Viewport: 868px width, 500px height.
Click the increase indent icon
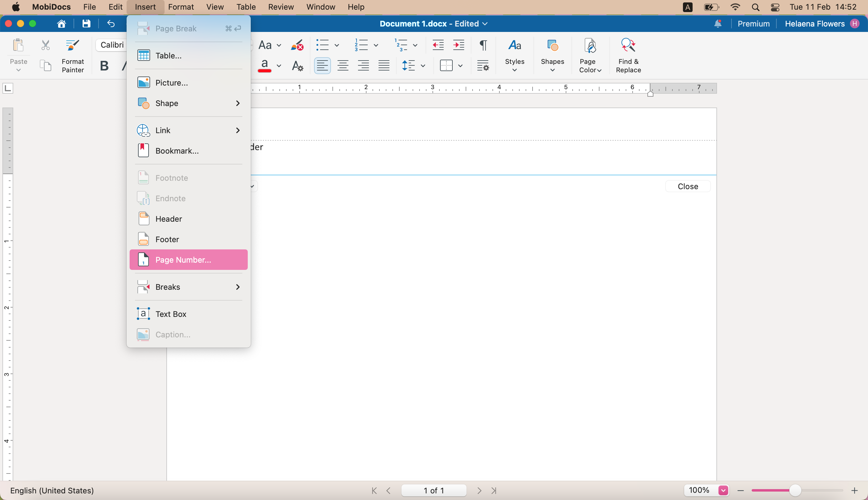pos(458,45)
